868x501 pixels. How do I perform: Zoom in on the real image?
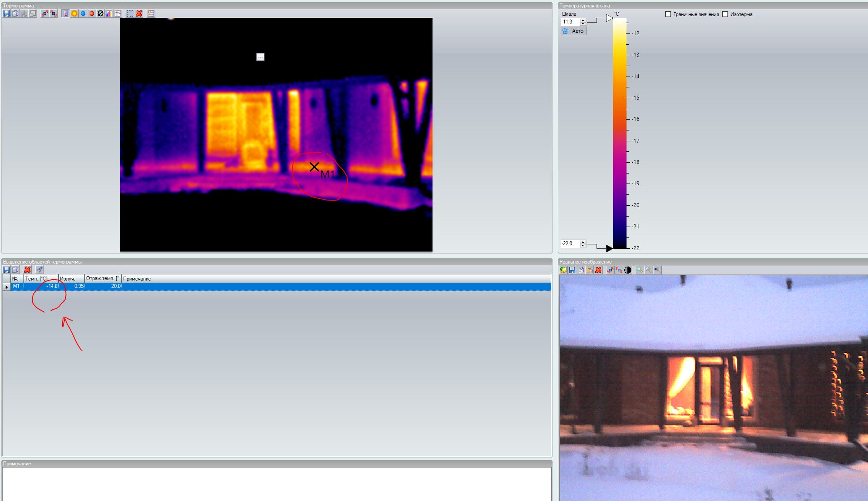(x=640, y=270)
